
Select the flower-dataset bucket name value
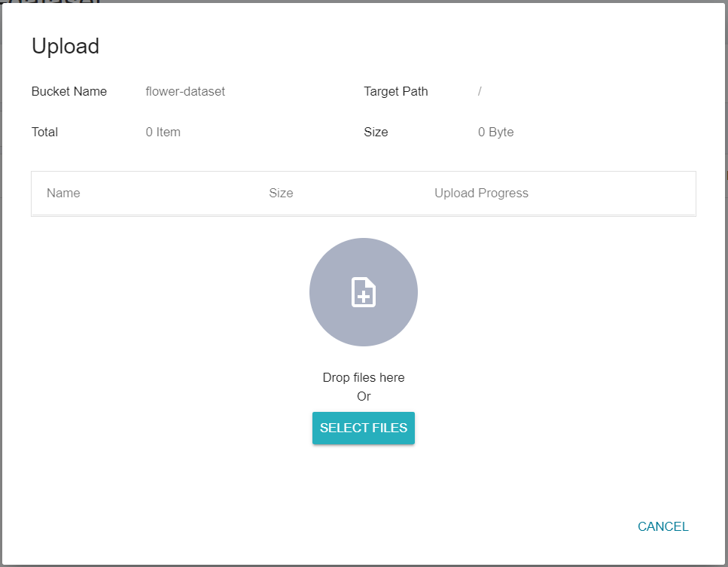click(x=185, y=91)
